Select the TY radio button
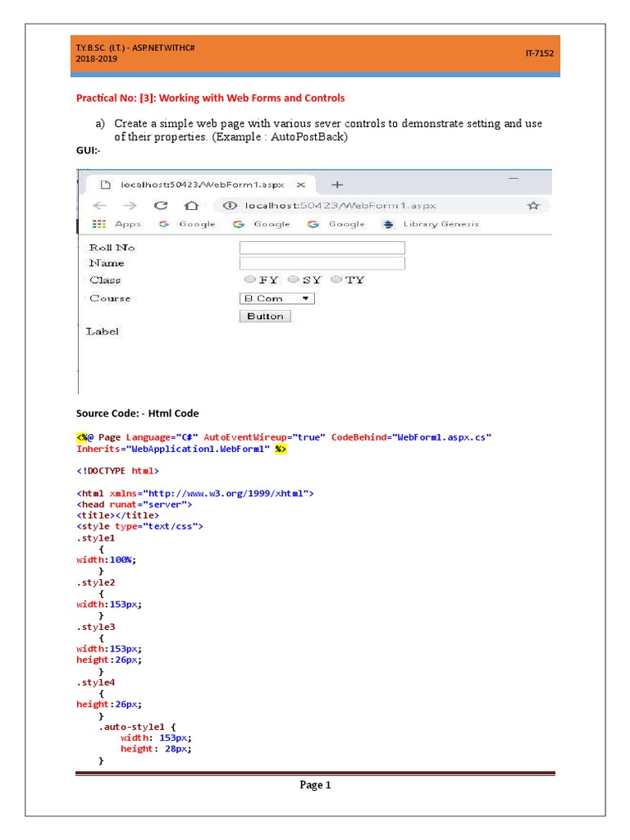This screenshot has width=630, height=840. tap(336, 279)
